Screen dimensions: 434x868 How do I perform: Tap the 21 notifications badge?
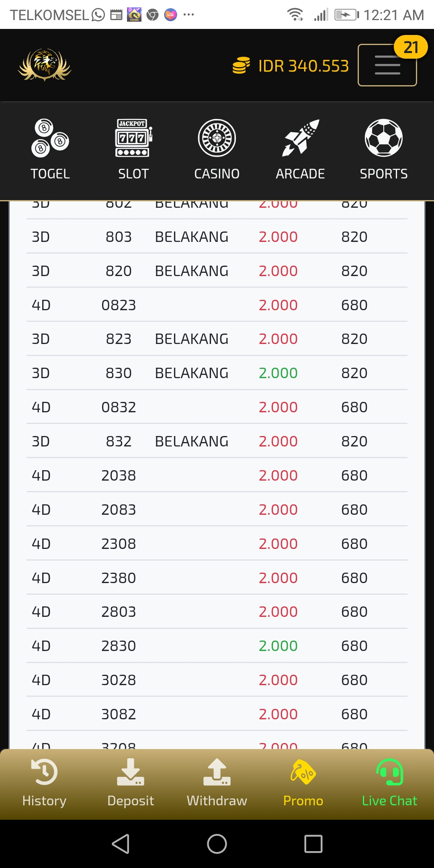411,47
